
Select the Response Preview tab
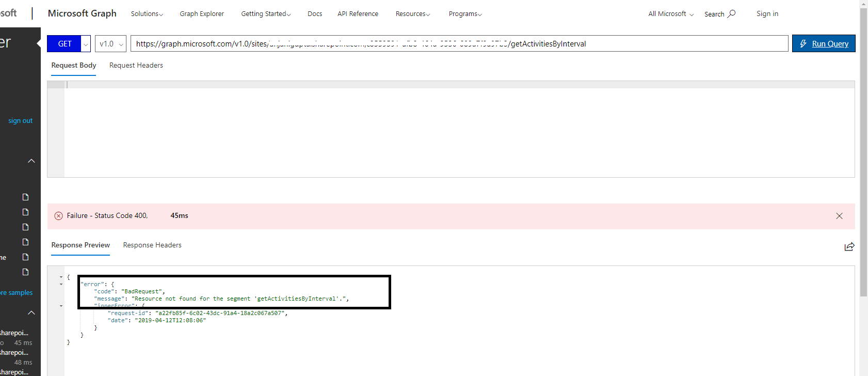(81, 245)
